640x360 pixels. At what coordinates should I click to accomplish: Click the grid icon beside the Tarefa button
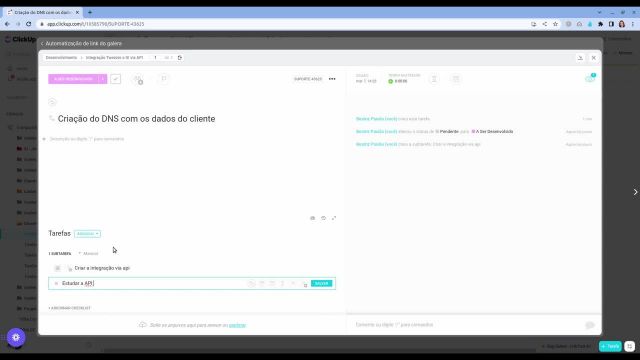click(x=629, y=346)
